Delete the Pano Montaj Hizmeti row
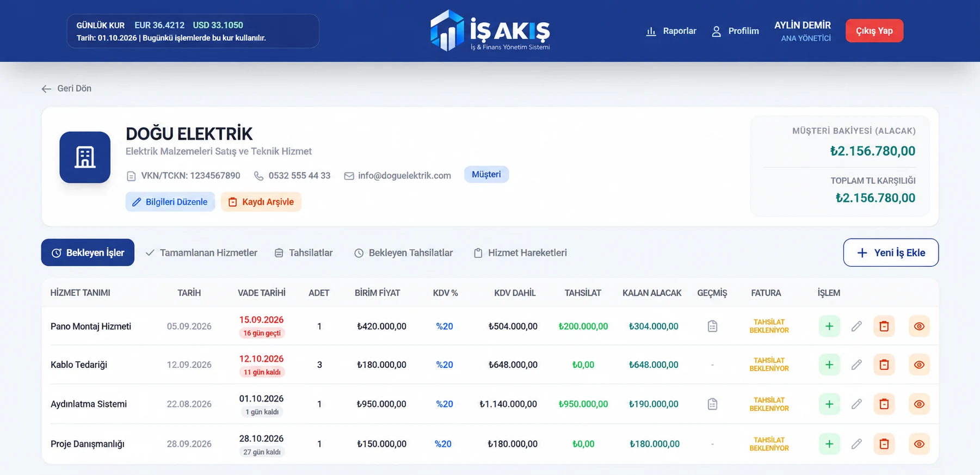 point(884,326)
